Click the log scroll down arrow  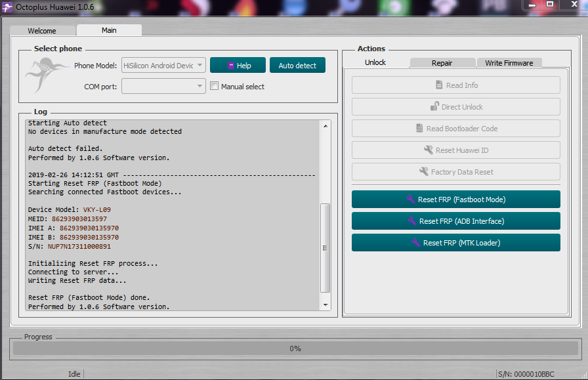[325, 305]
